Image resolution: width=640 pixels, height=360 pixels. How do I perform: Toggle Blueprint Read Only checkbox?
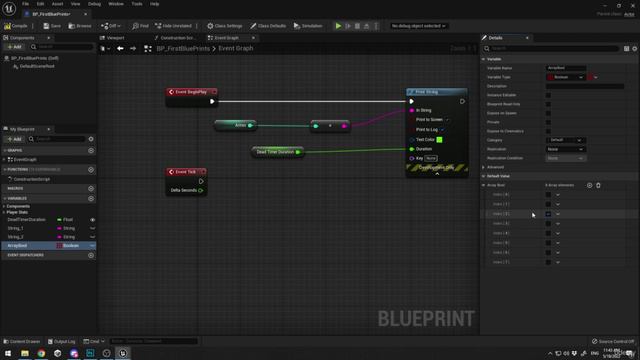click(x=548, y=104)
